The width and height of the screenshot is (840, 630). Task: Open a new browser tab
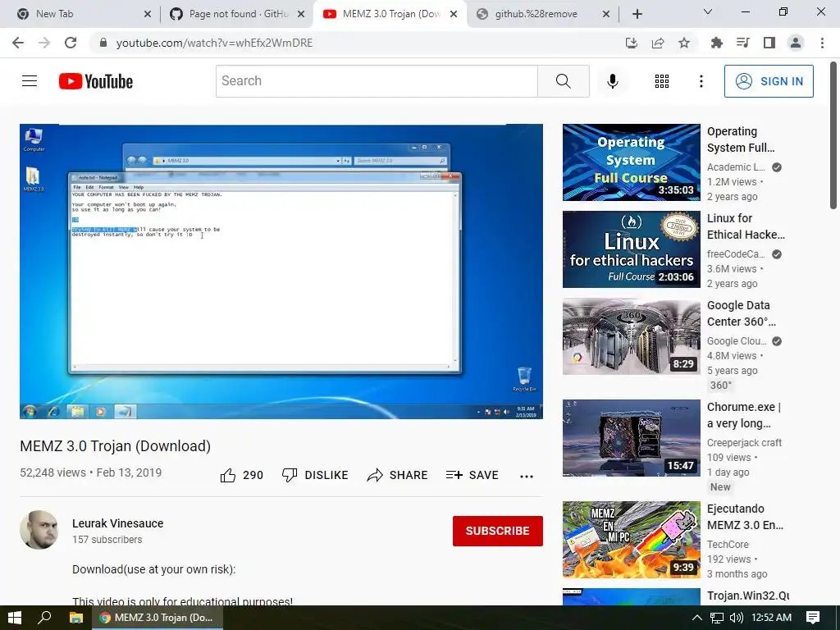pos(637,14)
